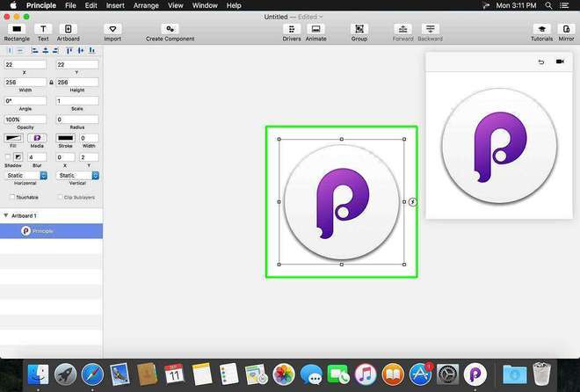
Task: Open the Insert menu
Action: [x=115, y=5]
